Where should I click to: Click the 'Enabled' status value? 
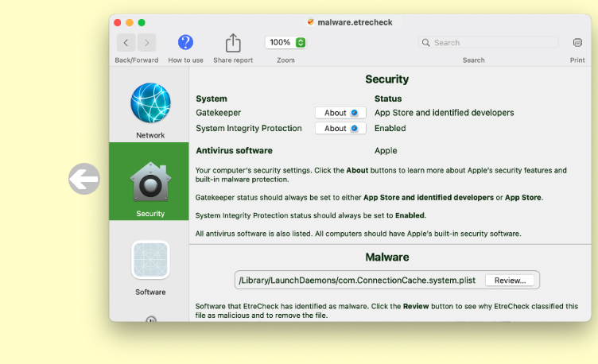pyautogui.click(x=390, y=129)
